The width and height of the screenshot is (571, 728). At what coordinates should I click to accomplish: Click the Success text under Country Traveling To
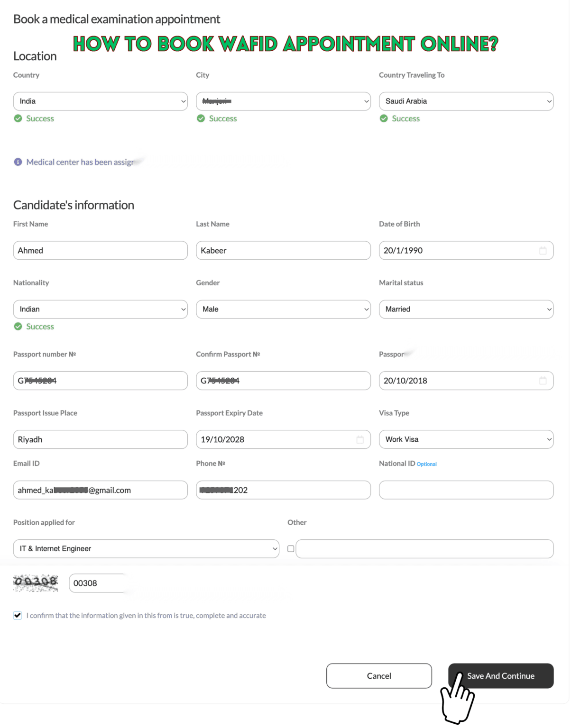point(406,118)
